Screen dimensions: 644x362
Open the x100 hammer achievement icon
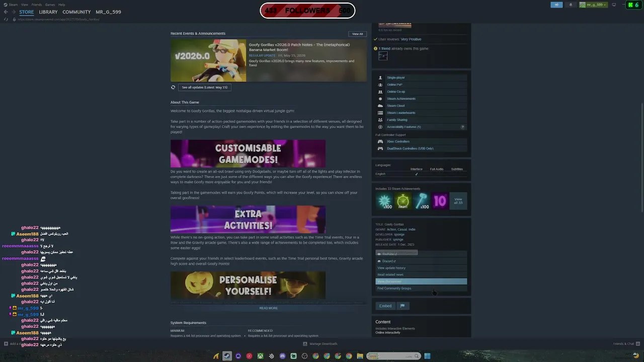click(422, 201)
